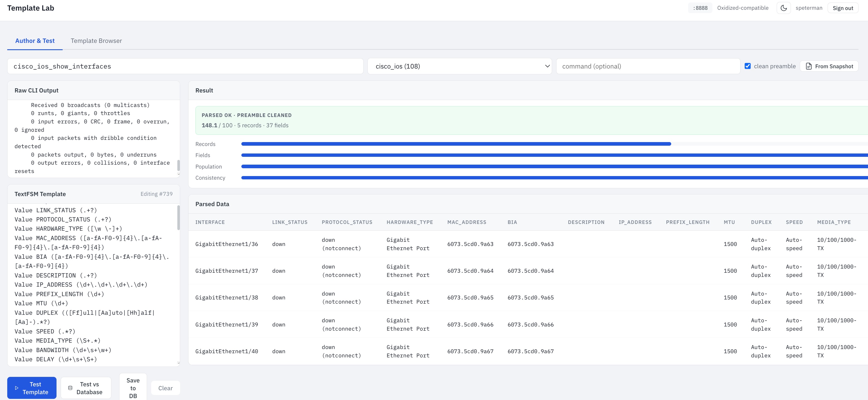
Task: Select the GigabitEthernet1/40 interface cell
Action: tap(227, 352)
